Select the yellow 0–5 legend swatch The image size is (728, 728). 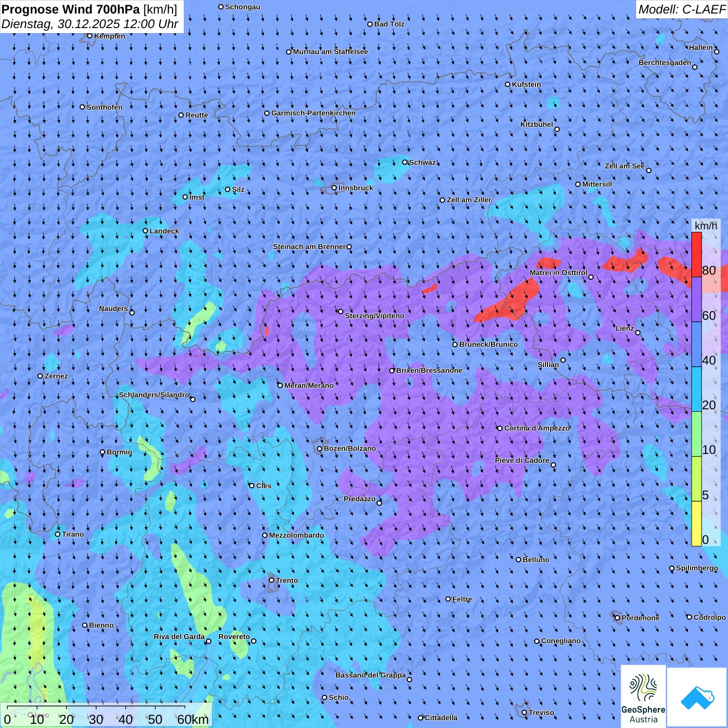tap(696, 524)
